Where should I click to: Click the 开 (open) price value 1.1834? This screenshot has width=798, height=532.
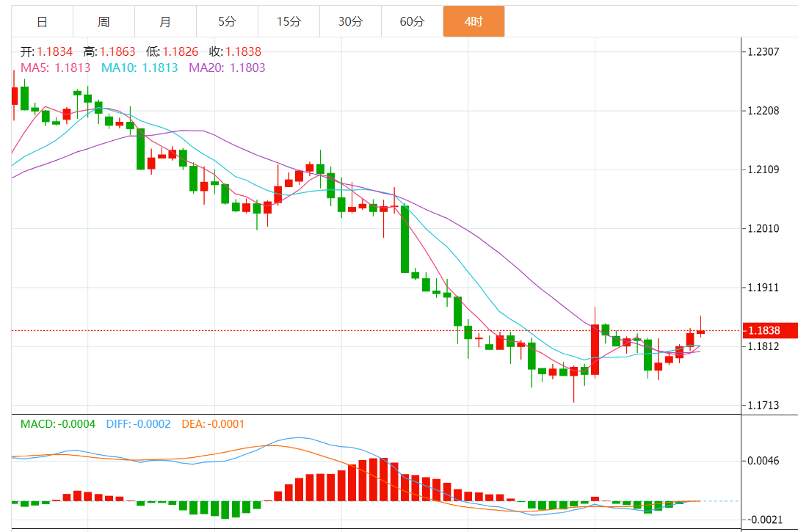[57, 51]
